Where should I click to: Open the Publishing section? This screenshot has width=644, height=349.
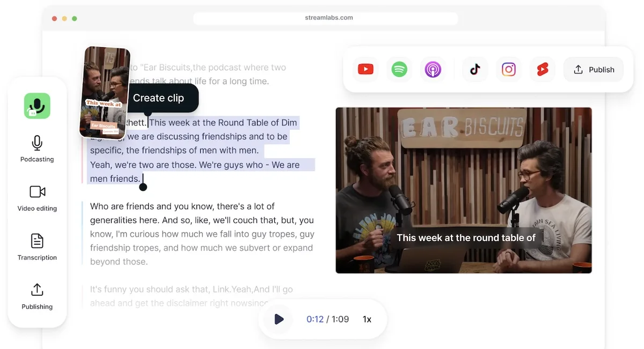pyautogui.click(x=36, y=296)
